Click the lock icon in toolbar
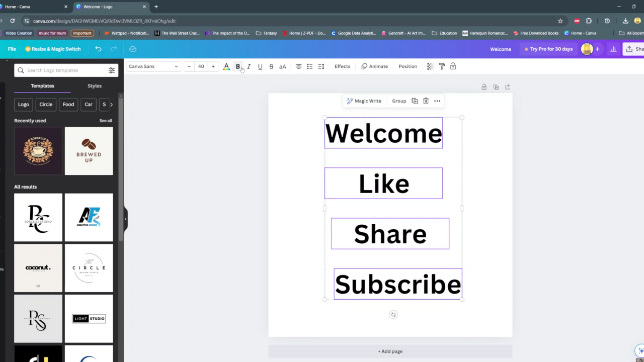The image size is (644, 362). pos(453,66)
